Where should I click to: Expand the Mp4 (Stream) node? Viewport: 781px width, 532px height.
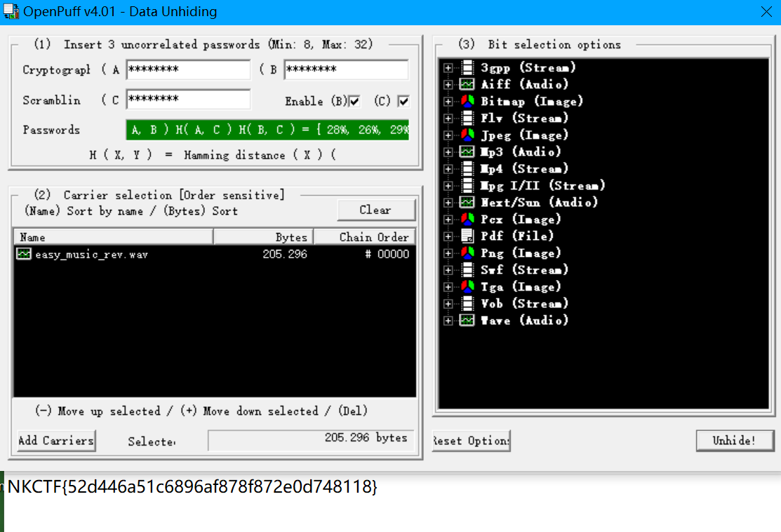coord(448,169)
